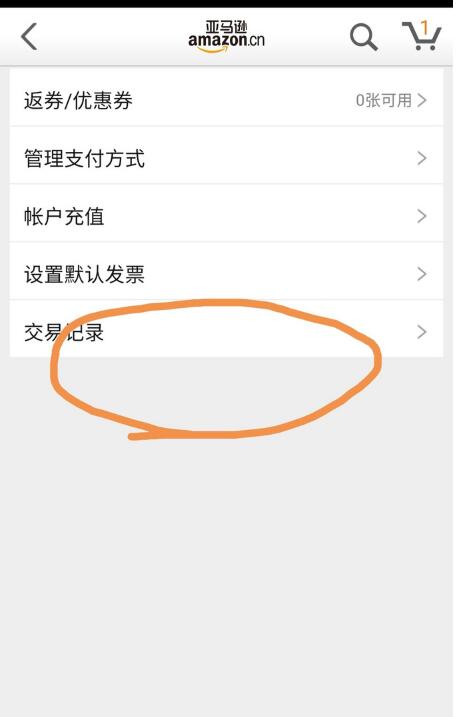The width and height of the screenshot is (460, 717).
Task: Expand chevron beside 设置默认发票
Action: point(422,274)
